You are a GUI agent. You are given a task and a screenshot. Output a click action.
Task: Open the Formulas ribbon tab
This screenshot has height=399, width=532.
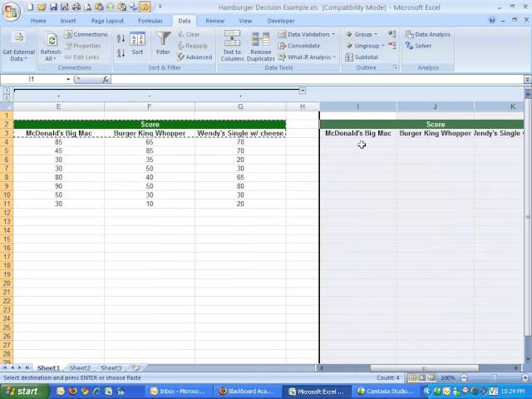tap(150, 21)
